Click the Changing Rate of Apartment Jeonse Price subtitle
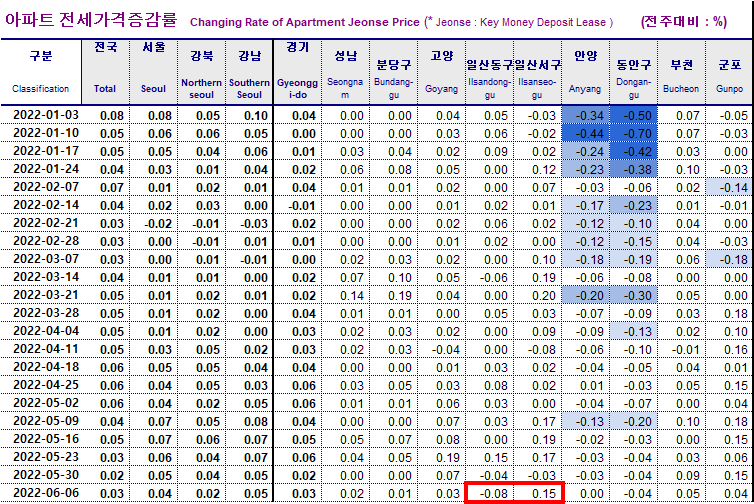The height and width of the screenshot is (504, 754). tap(305, 22)
